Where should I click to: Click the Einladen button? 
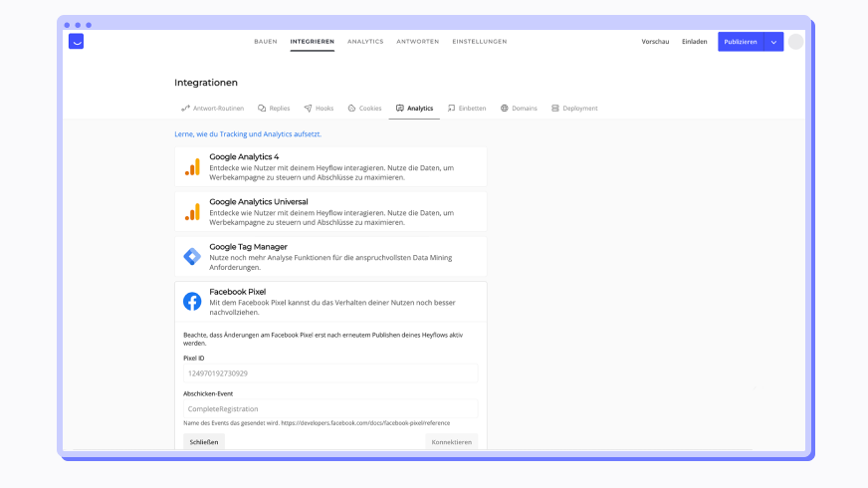tap(694, 42)
